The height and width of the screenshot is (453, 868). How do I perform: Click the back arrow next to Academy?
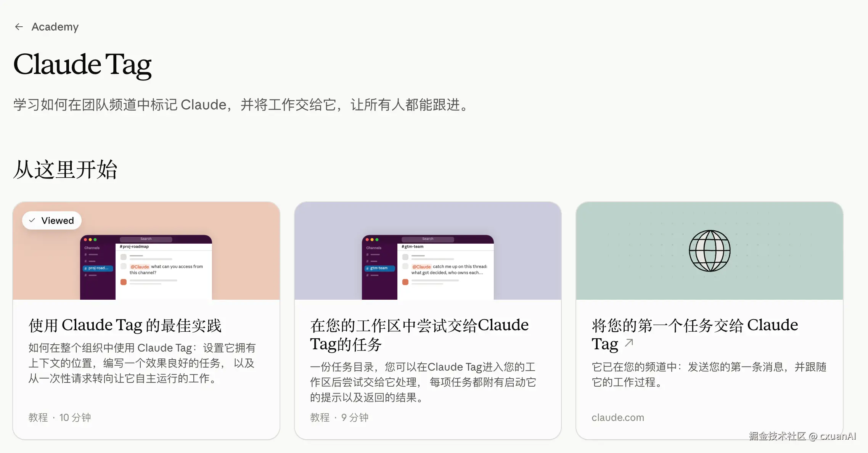[19, 27]
